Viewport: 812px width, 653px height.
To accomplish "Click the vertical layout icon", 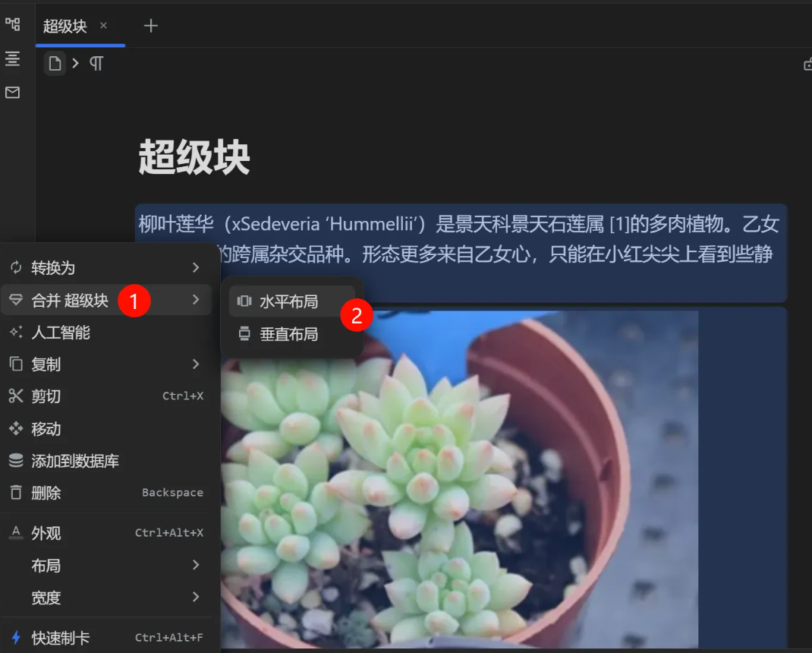I will (x=244, y=334).
